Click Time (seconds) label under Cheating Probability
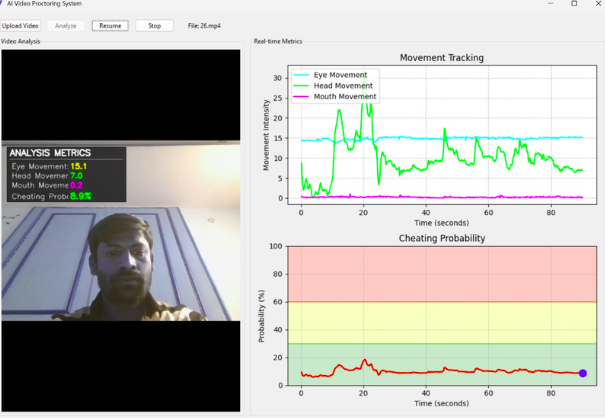The image size is (605, 418). (x=441, y=403)
